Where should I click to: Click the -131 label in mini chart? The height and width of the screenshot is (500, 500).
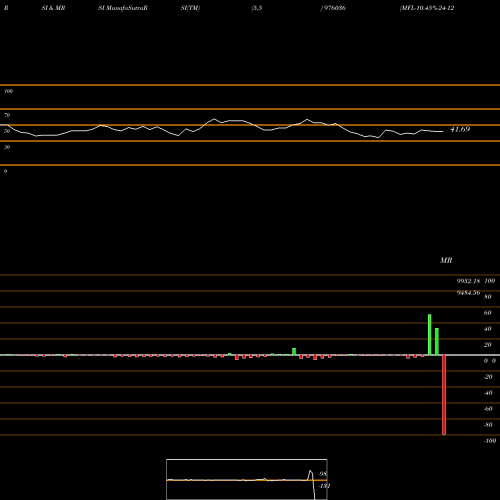[324, 486]
